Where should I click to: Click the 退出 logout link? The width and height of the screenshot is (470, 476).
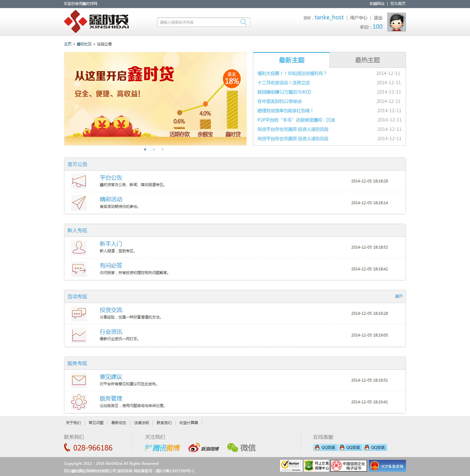pyautogui.click(x=378, y=18)
